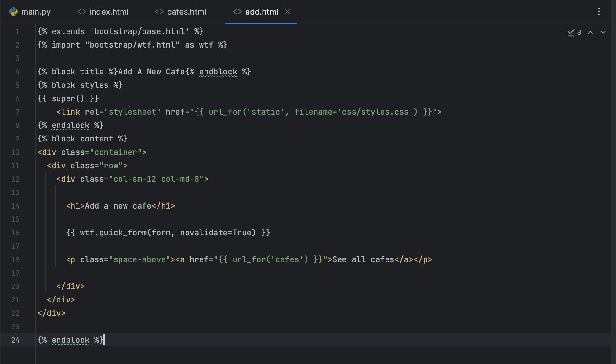Click the underlined endblock on line 4

[x=218, y=72]
